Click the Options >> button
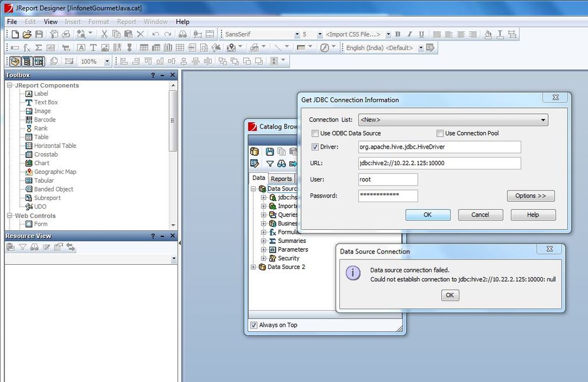 [530, 196]
